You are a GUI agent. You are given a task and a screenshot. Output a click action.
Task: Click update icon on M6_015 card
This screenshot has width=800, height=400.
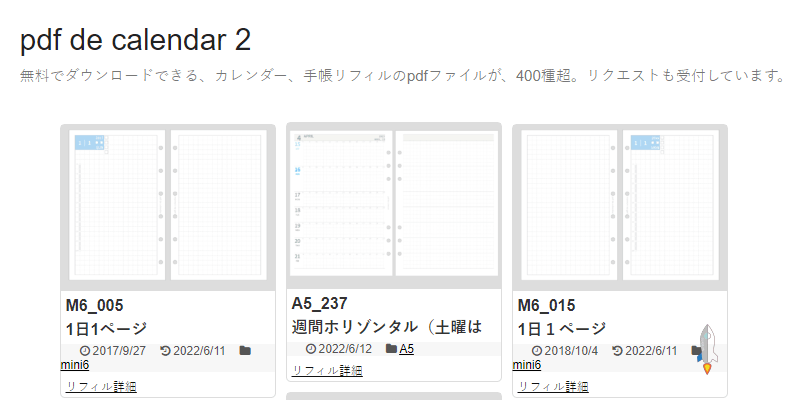tap(617, 351)
